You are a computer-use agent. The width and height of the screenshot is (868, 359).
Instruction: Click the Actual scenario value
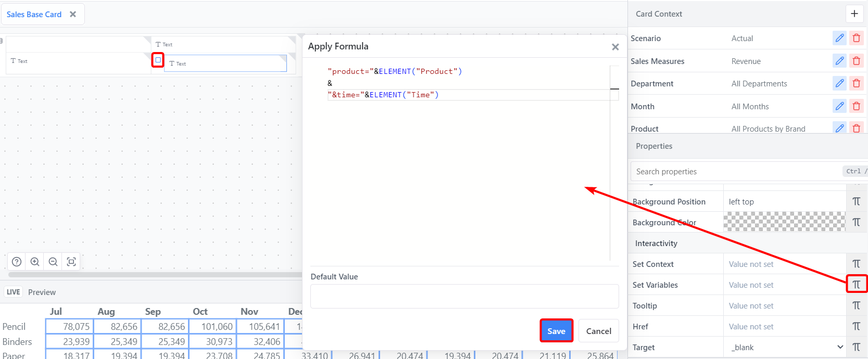pos(742,38)
